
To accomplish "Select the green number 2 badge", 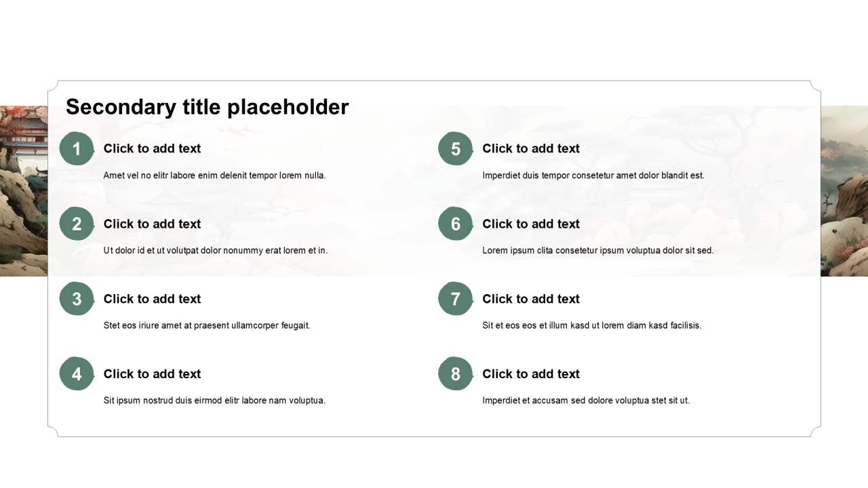I will pos(77,224).
